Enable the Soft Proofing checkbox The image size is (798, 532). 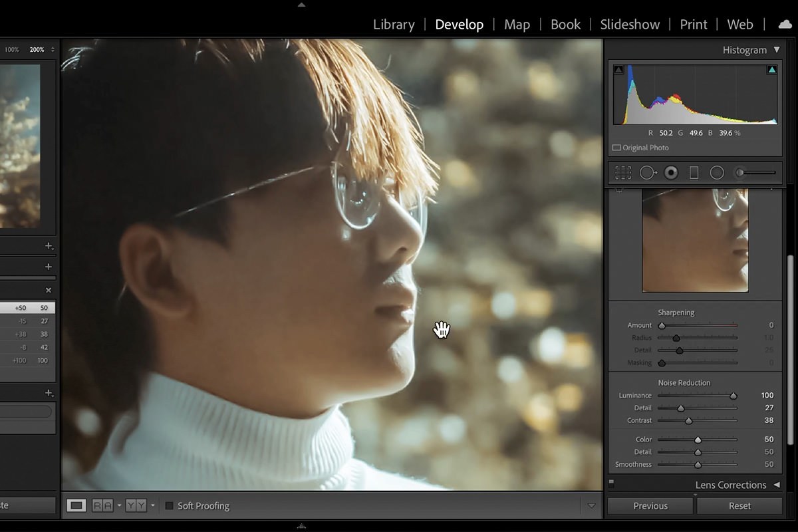point(169,506)
